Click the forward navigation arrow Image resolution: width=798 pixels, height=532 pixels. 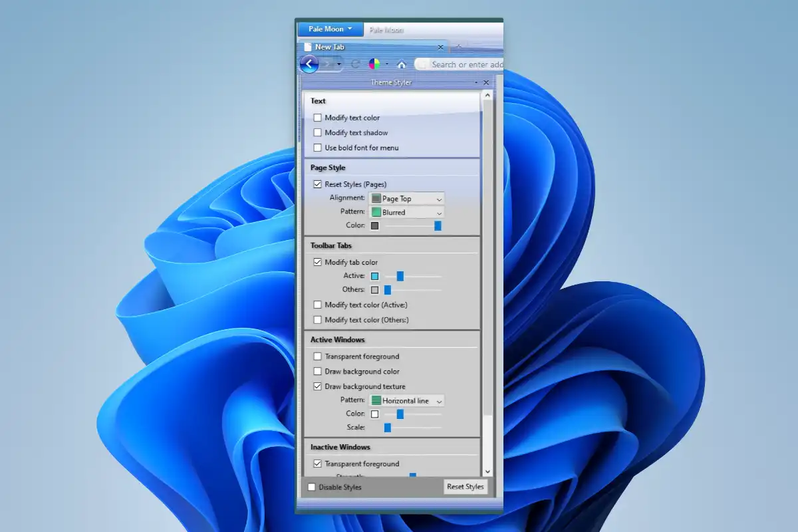click(x=327, y=64)
